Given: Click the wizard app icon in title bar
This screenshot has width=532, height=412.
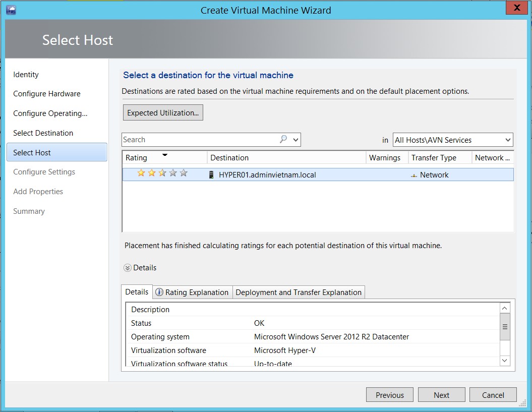Looking at the screenshot, I should point(11,10).
